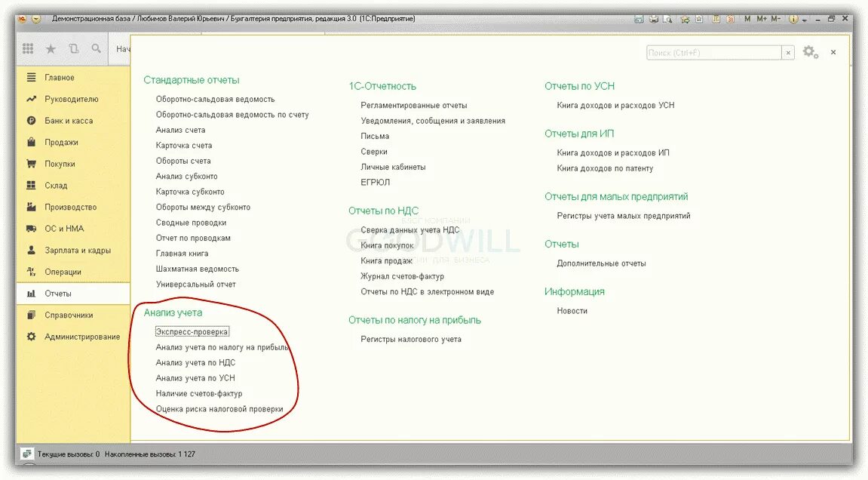Open Наличие счетов-фактур
The height and width of the screenshot is (480, 868).
tap(199, 394)
